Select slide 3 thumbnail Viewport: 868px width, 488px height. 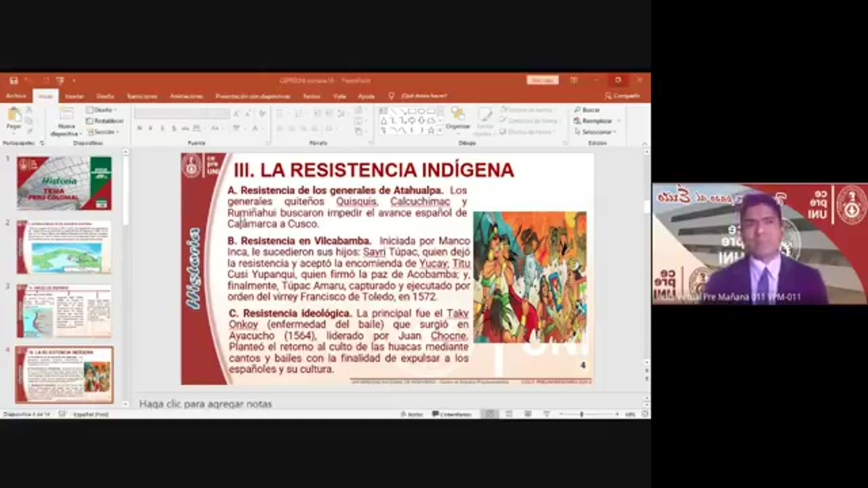click(64, 310)
